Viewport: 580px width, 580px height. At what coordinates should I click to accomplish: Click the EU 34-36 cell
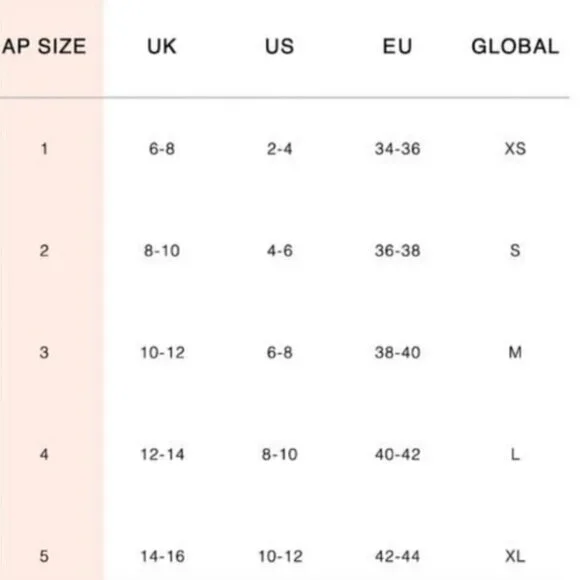coord(397,149)
